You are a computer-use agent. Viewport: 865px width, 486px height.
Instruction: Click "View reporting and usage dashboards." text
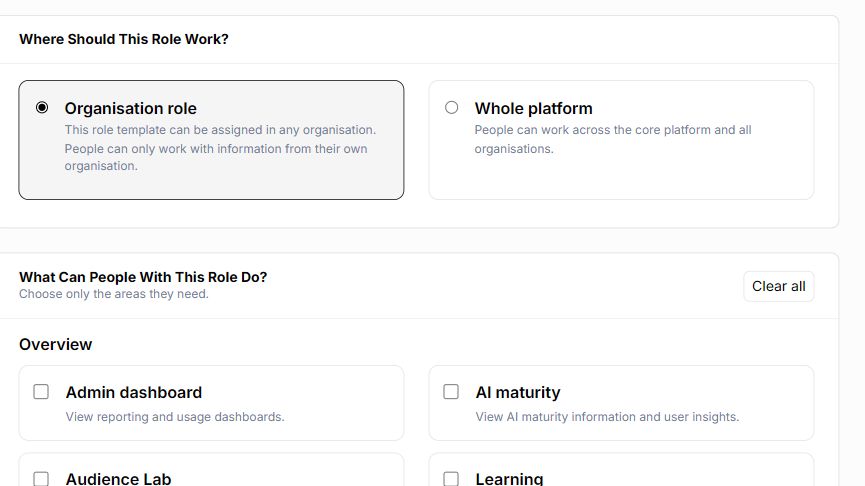(175, 416)
